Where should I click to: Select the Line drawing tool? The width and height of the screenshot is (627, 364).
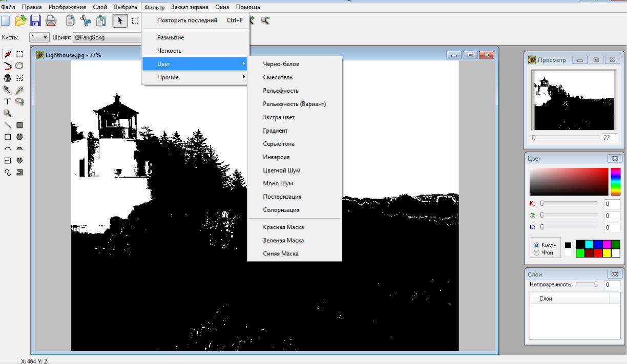(7, 125)
